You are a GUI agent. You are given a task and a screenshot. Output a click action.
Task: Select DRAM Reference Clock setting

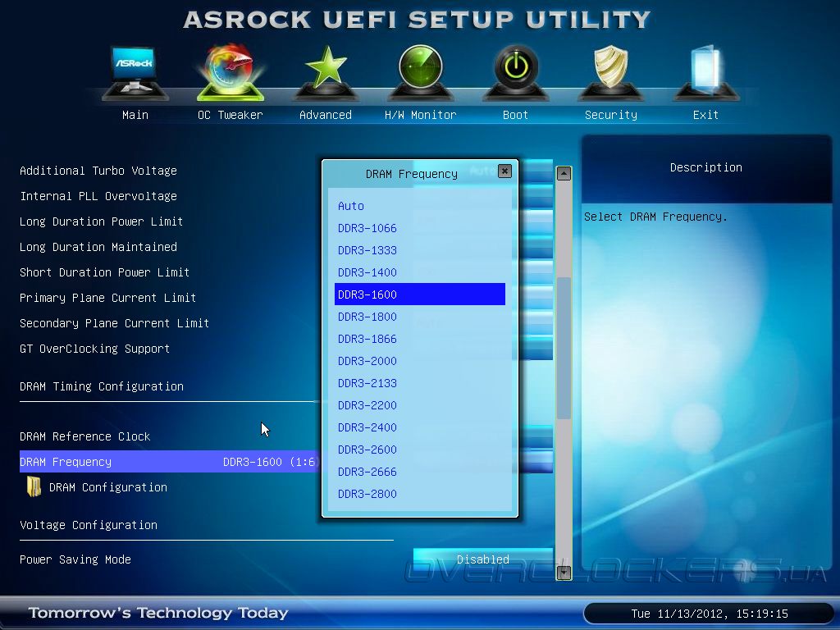84,436
